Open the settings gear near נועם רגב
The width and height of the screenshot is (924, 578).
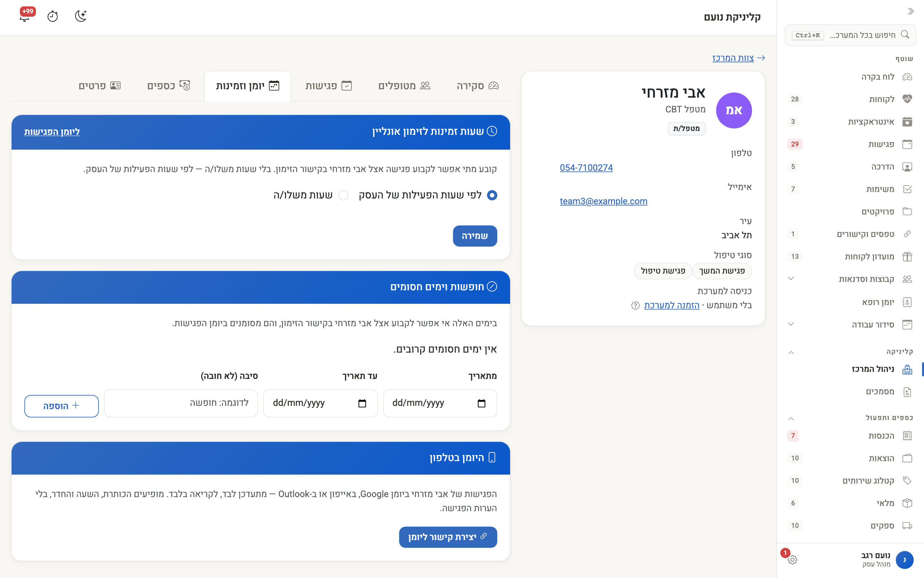coord(792,560)
